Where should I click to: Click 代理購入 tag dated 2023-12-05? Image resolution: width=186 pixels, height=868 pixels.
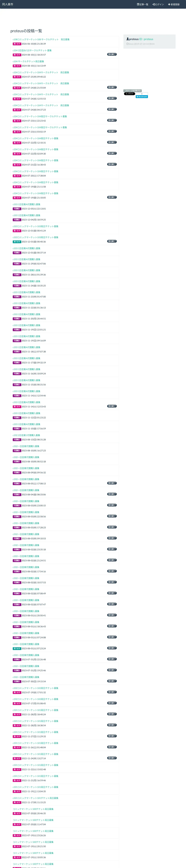(17, 209)
